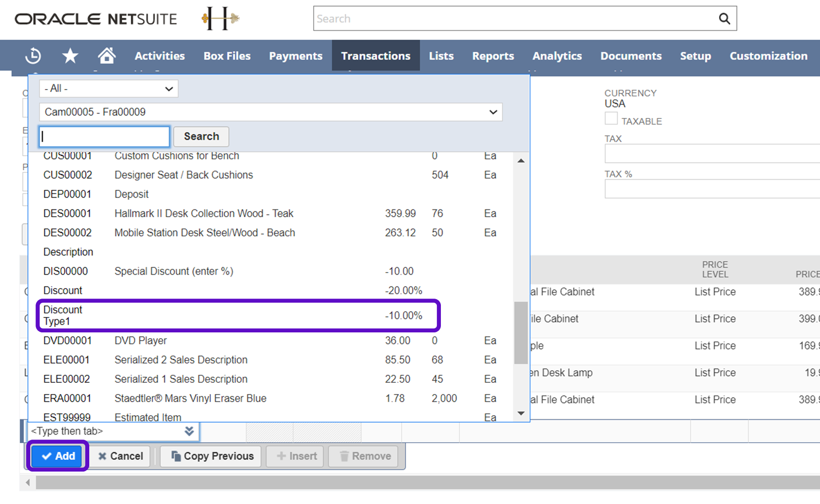Expand the '- All -' filter dropdown
The image size is (820, 504).
pos(109,89)
